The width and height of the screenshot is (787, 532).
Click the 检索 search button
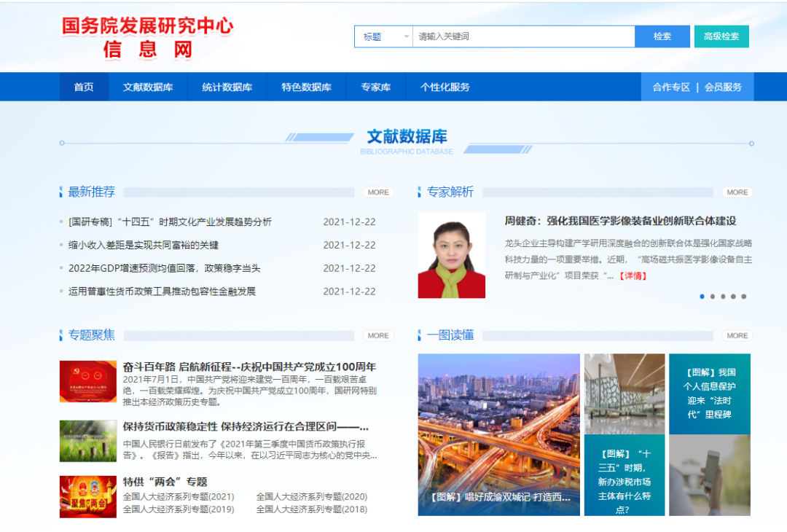[662, 36]
